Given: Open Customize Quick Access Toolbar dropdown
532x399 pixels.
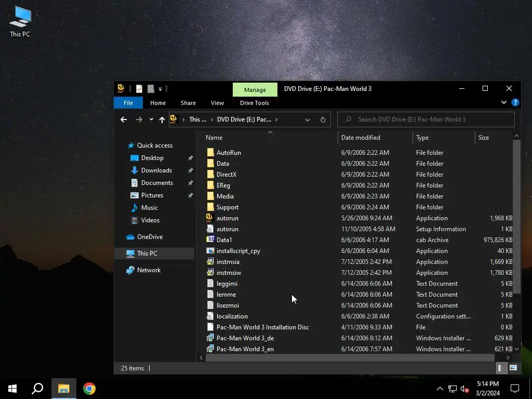Looking at the screenshot, I should coord(160,89).
